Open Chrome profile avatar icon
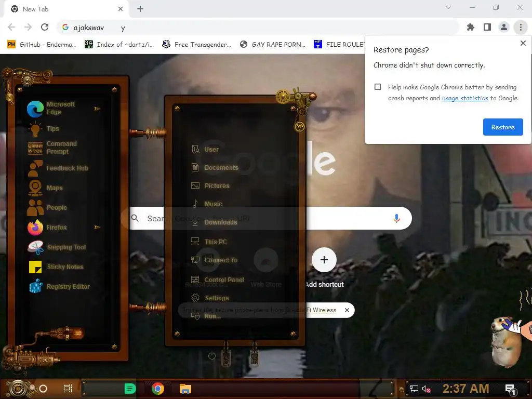This screenshot has width=532, height=399. [x=504, y=27]
